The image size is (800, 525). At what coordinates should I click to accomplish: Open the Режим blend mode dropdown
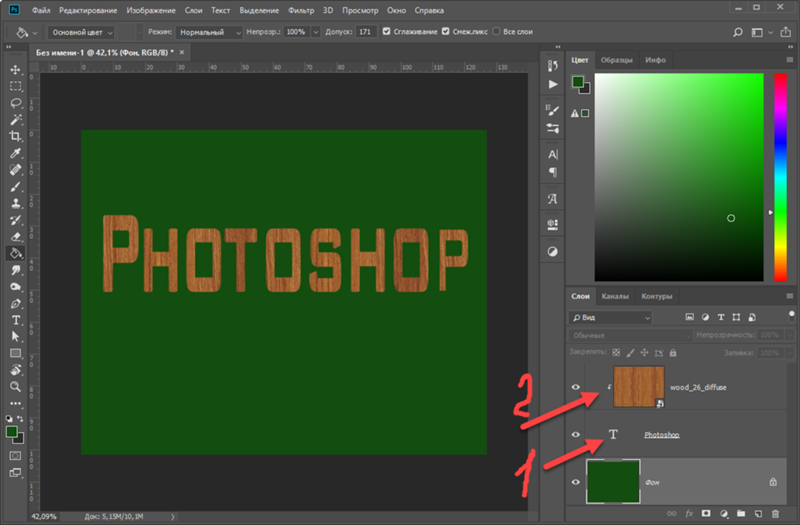(x=209, y=32)
